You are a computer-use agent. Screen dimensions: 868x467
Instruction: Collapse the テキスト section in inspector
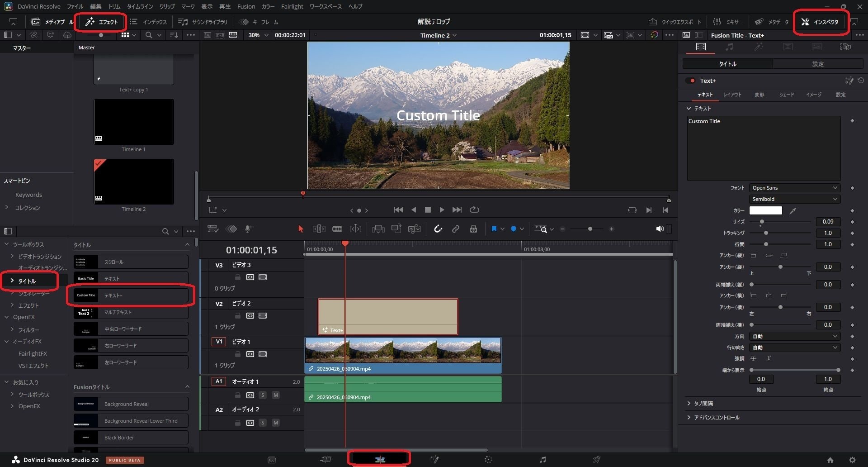[x=689, y=109]
